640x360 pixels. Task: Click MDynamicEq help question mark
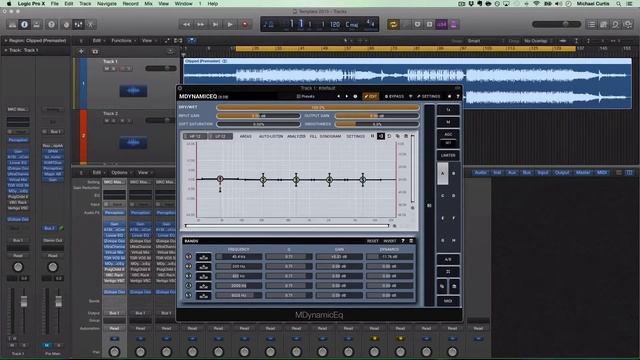(x=458, y=96)
